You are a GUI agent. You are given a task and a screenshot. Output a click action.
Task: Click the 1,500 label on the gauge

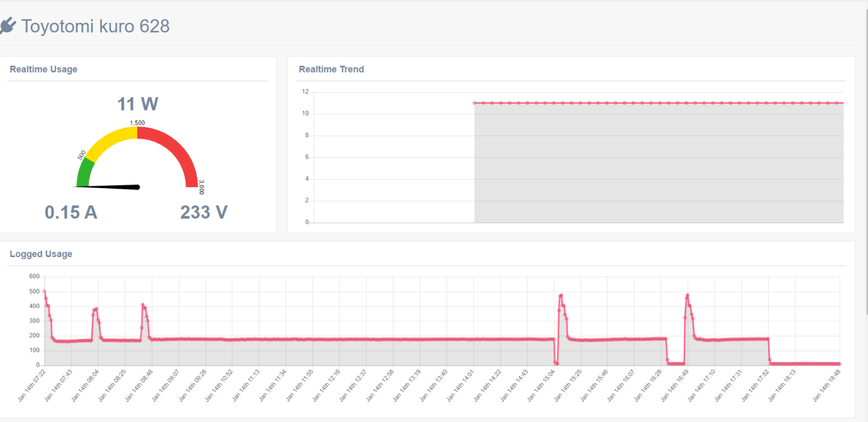pos(137,123)
